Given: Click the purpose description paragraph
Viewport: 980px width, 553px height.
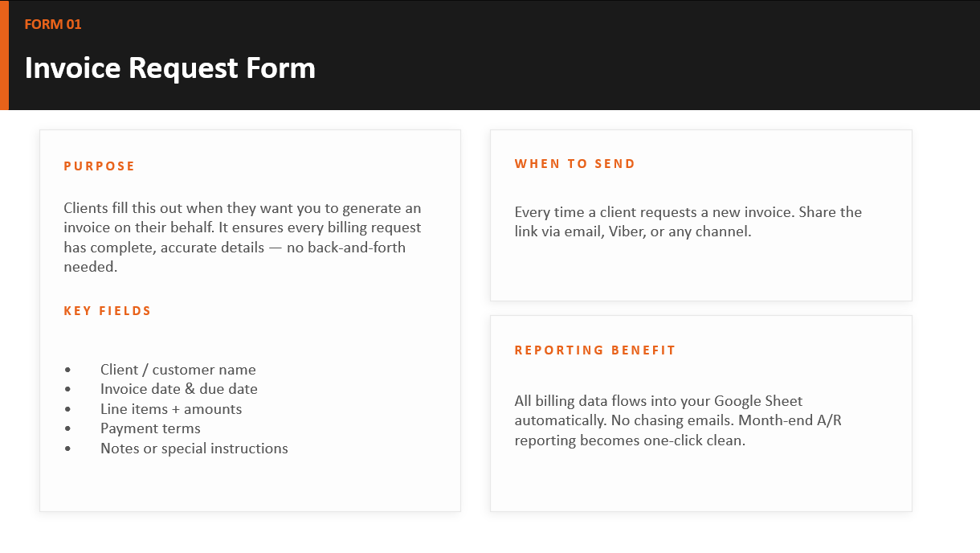Looking at the screenshot, I should [243, 237].
